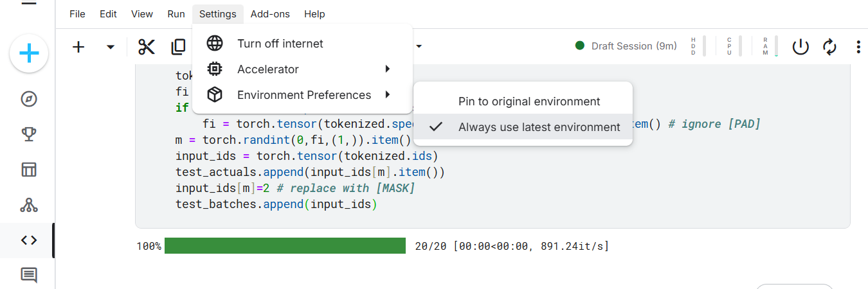Open the Models icon in sidebar
Viewport: 868px width, 289px height.
tap(29, 205)
